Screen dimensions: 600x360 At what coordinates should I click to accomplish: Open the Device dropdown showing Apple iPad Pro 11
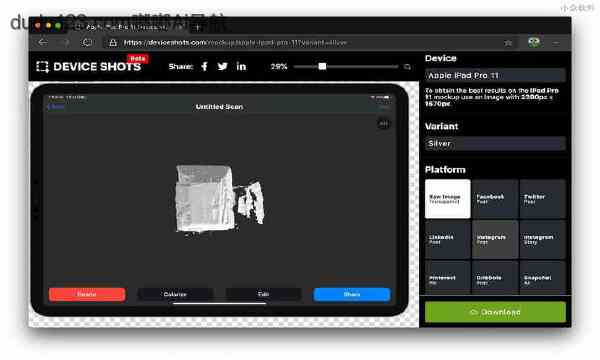tap(495, 75)
